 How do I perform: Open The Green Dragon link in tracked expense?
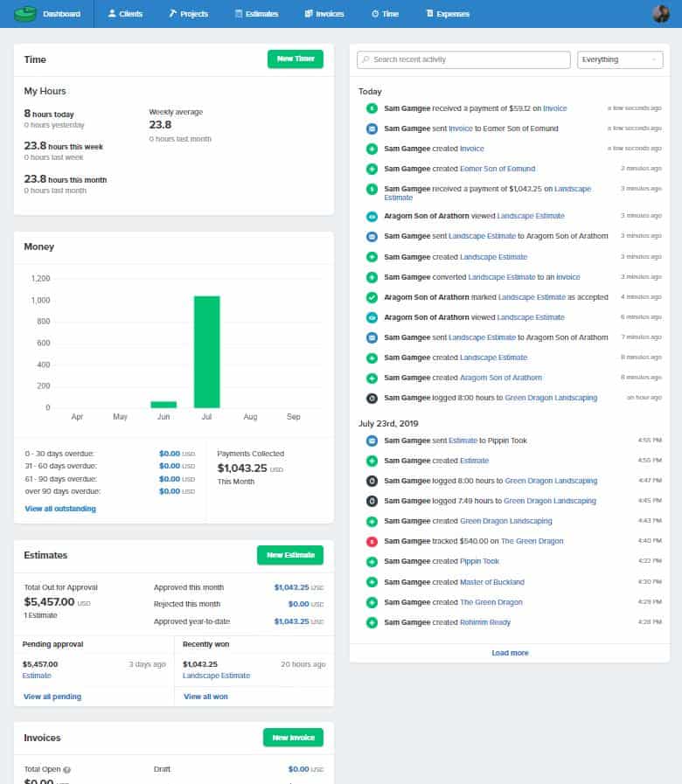532,541
